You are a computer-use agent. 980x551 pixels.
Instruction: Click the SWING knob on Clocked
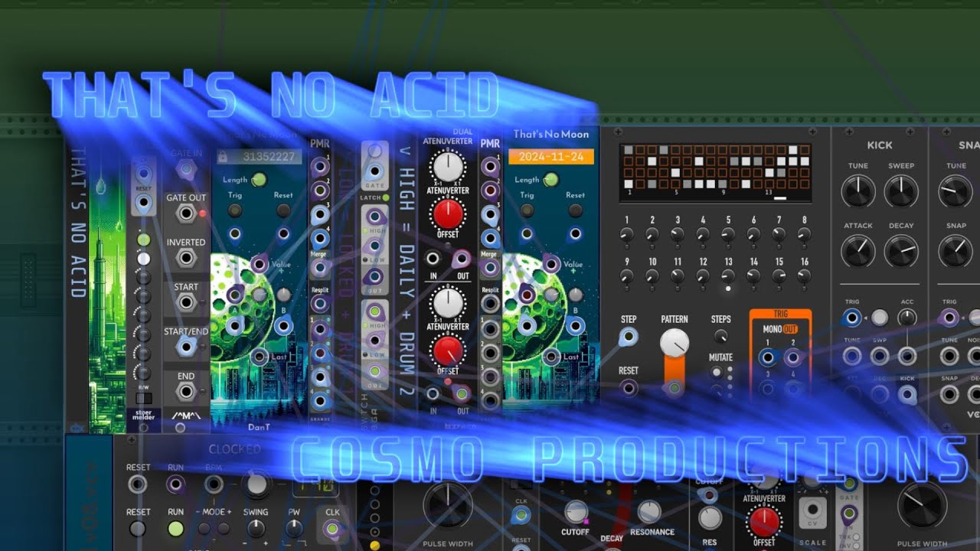(256, 528)
